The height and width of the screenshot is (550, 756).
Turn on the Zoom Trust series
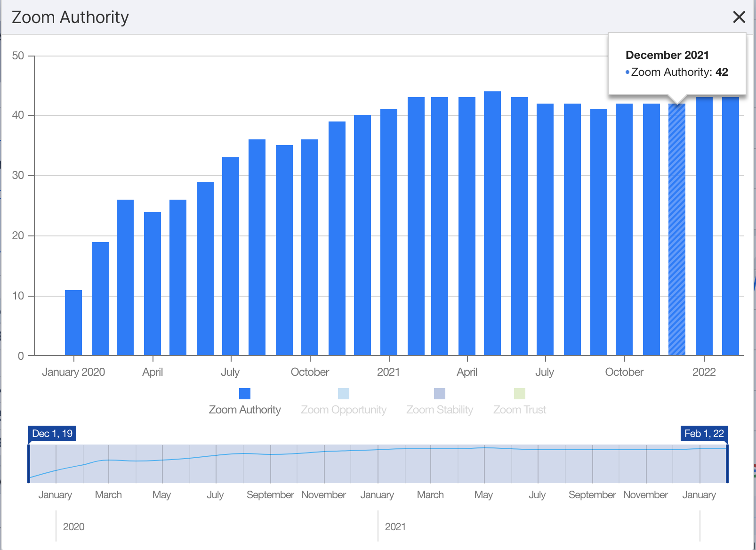(520, 402)
